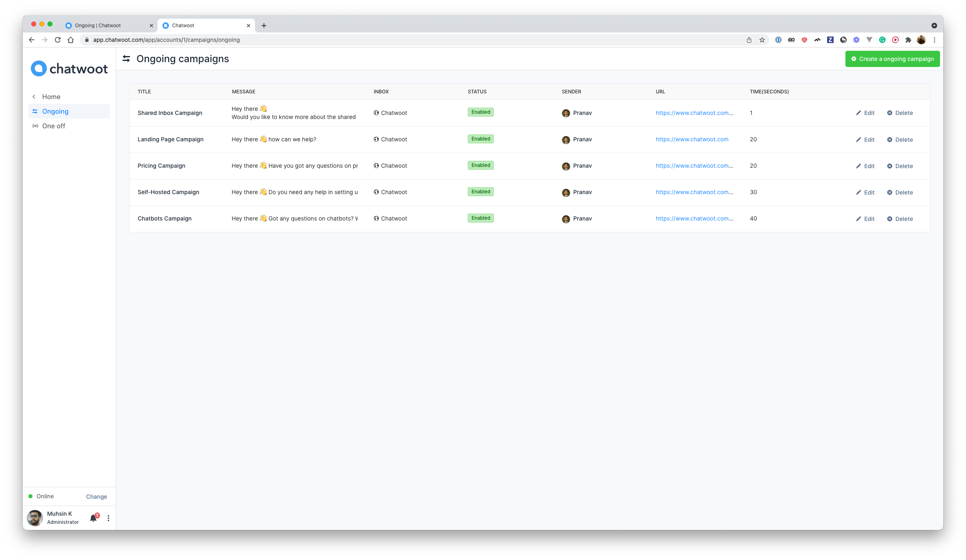Open the Chatbots Campaign URL link
Viewport: 966px width, 560px height.
tap(694, 218)
